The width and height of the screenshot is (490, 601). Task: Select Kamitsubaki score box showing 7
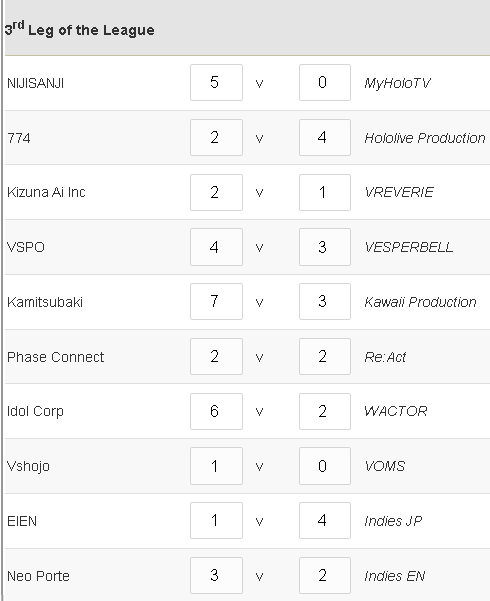tap(216, 301)
